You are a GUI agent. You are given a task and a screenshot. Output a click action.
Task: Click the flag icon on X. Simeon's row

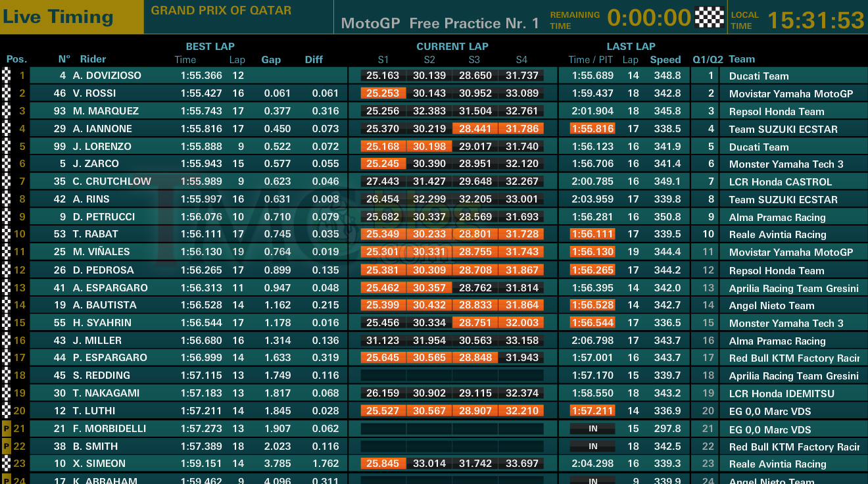point(7,463)
